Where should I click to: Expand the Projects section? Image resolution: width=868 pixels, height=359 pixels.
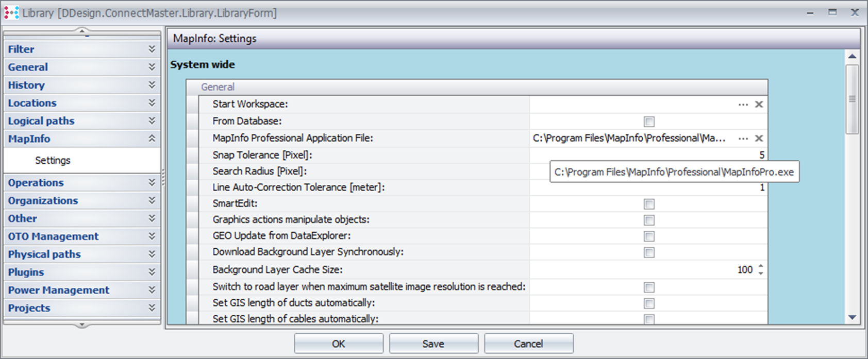point(82,308)
